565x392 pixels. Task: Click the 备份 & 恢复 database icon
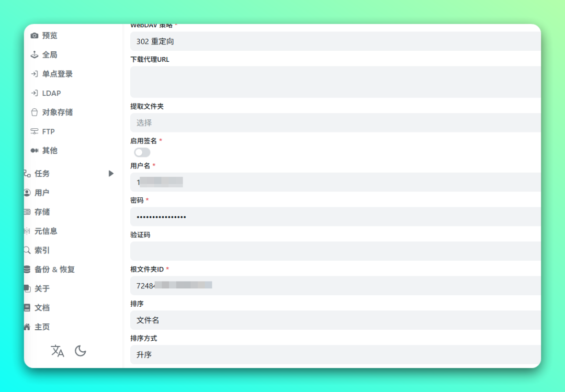27,269
